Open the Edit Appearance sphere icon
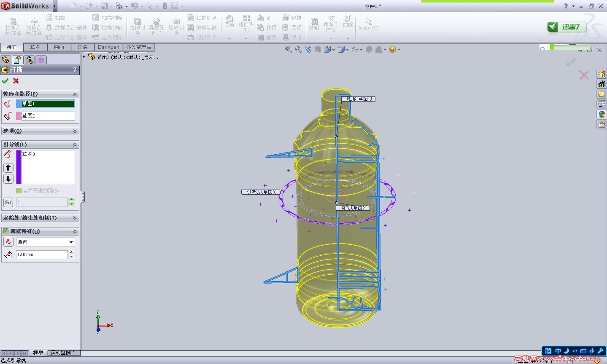Viewport: 607px width, 364px height. point(393,49)
